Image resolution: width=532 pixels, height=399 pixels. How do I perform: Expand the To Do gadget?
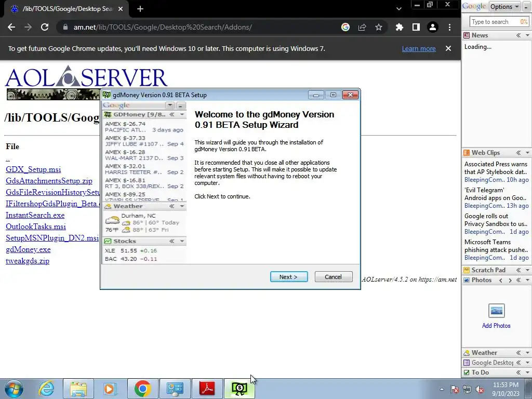tap(518, 373)
